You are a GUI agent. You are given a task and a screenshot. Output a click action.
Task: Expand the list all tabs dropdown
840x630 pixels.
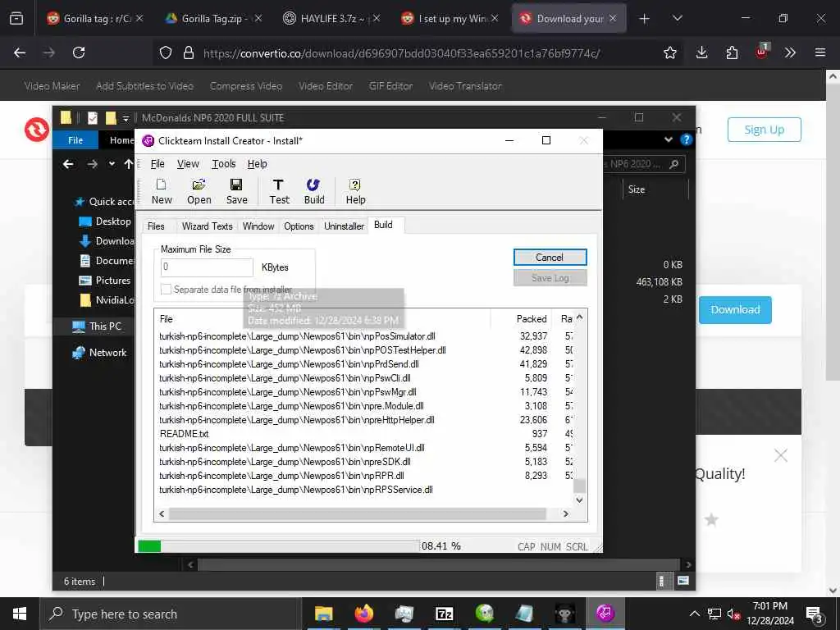tap(677, 19)
